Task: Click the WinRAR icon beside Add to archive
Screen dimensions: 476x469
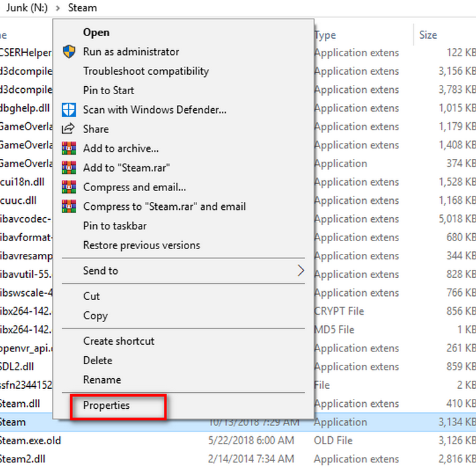Action: click(69, 148)
